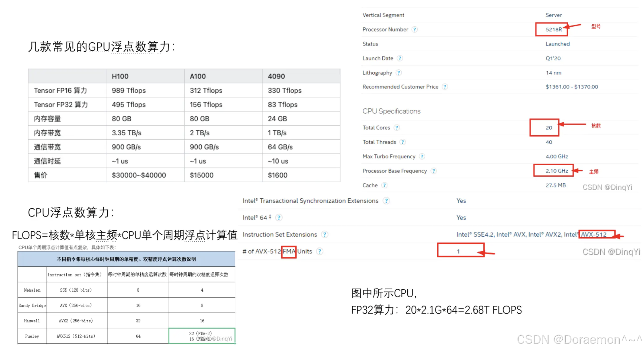Click help icon for Processor Base Frequency
This screenshot has width=644, height=350.
[x=433, y=171]
